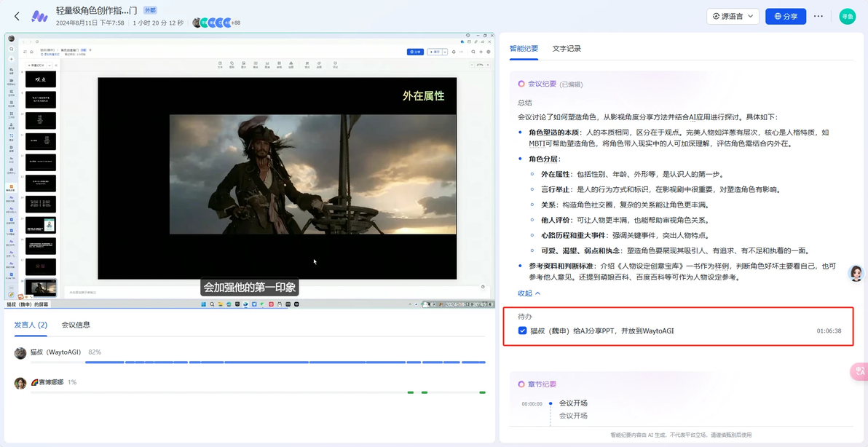Open the 寻鱼 user avatar menu

(847, 16)
